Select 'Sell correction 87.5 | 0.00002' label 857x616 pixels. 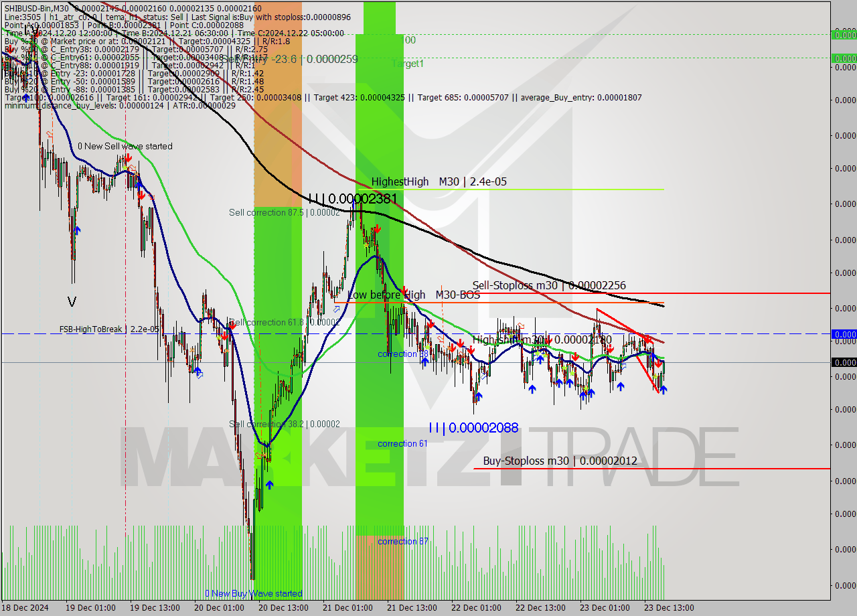pyautogui.click(x=285, y=212)
